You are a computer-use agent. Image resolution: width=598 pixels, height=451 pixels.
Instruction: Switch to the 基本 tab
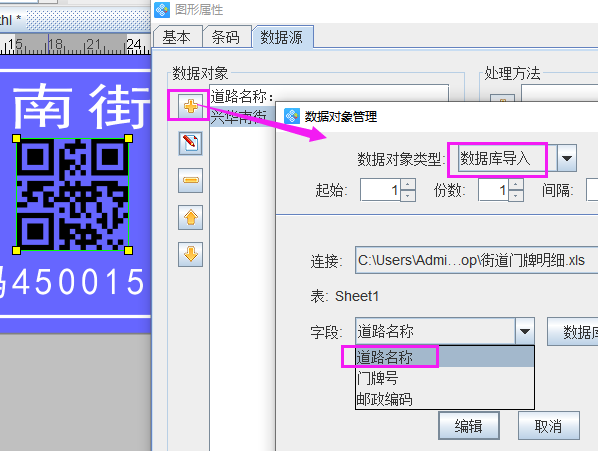[x=177, y=37]
